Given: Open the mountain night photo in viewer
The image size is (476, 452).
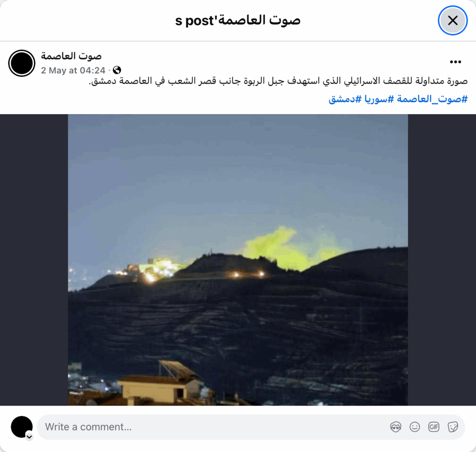Looking at the screenshot, I should tap(238, 260).
